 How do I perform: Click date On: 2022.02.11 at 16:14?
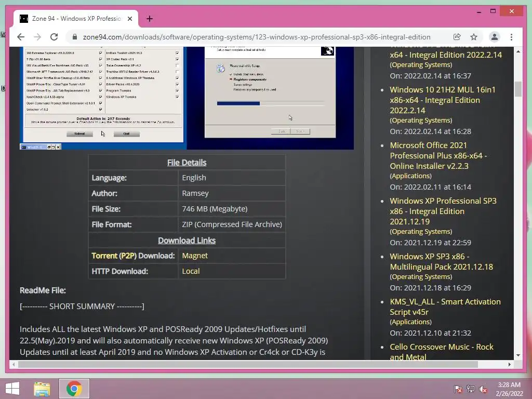click(431, 187)
